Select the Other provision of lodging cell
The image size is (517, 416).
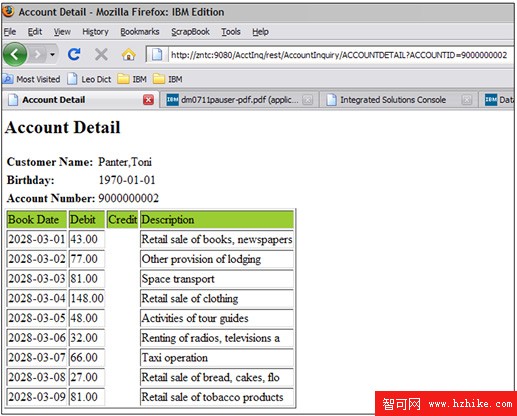tap(217, 259)
